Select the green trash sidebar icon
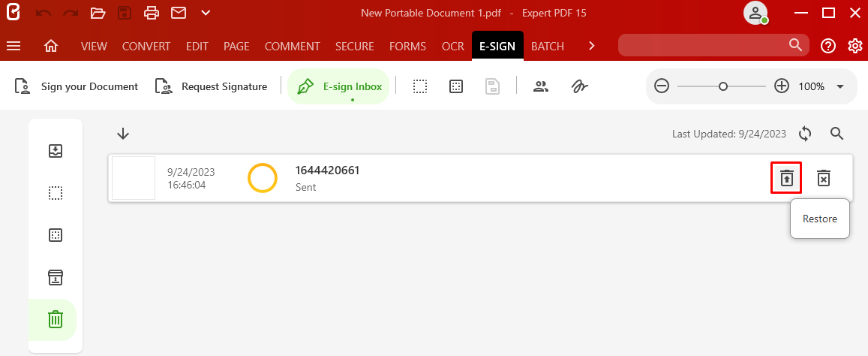This screenshot has width=868, height=356. 56,319
